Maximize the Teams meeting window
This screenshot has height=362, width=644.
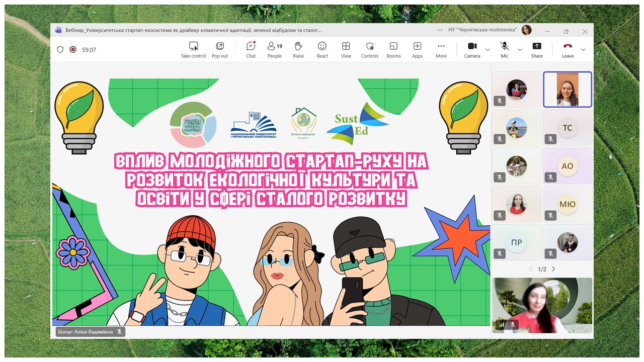tap(566, 31)
